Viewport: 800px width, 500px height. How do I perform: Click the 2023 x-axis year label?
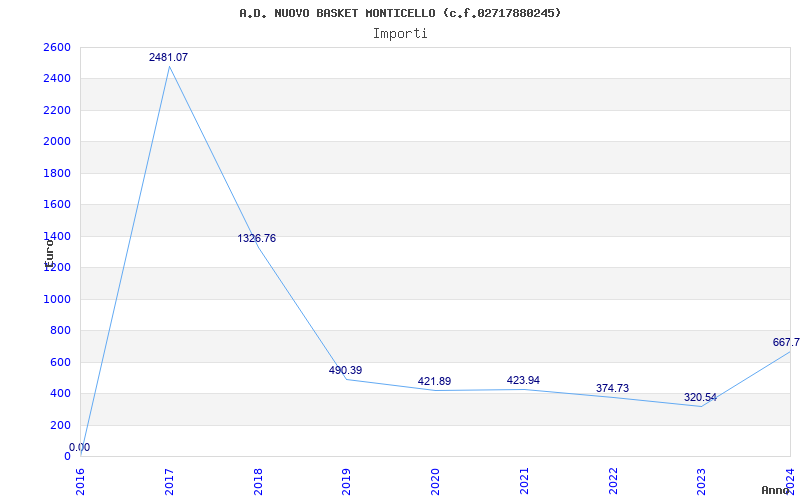click(x=702, y=481)
